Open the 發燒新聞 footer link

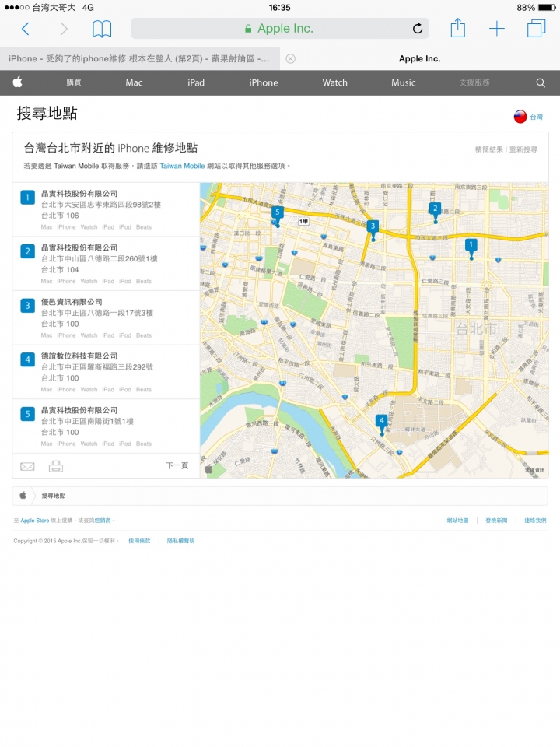click(x=496, y=521)
